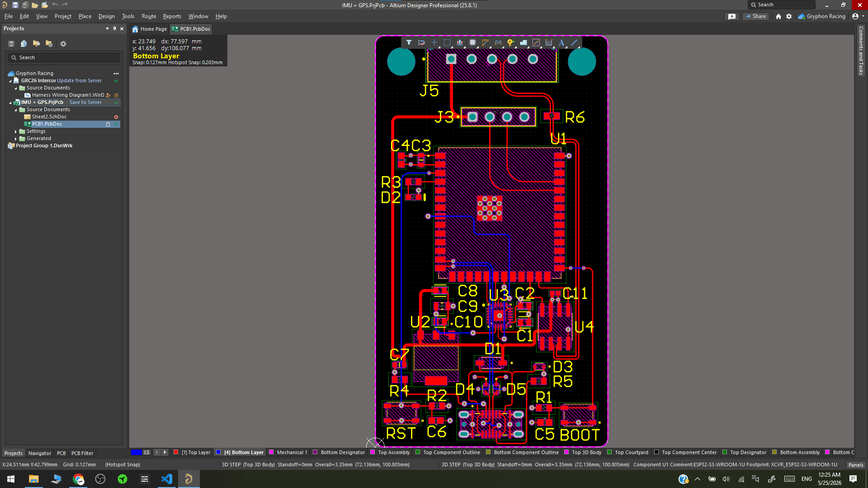Choose the Place Via tool
Viewport: 868px width, 488px height.
510,42
